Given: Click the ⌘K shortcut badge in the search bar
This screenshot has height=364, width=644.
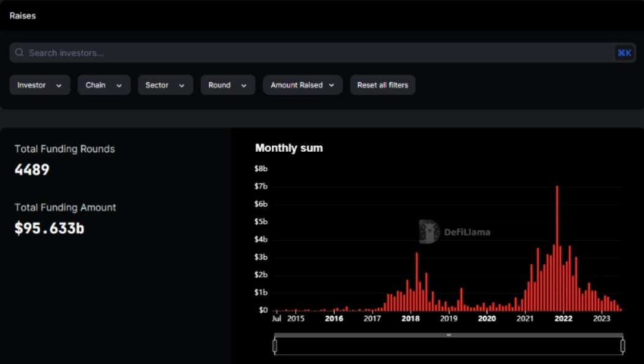Looking at the screenshot, I should click(624, 53).
